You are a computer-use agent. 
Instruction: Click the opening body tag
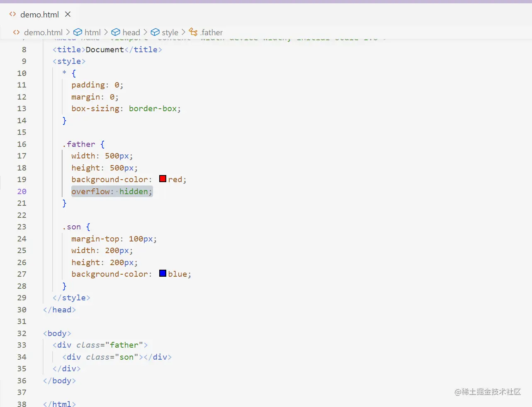tap(57, 334)
